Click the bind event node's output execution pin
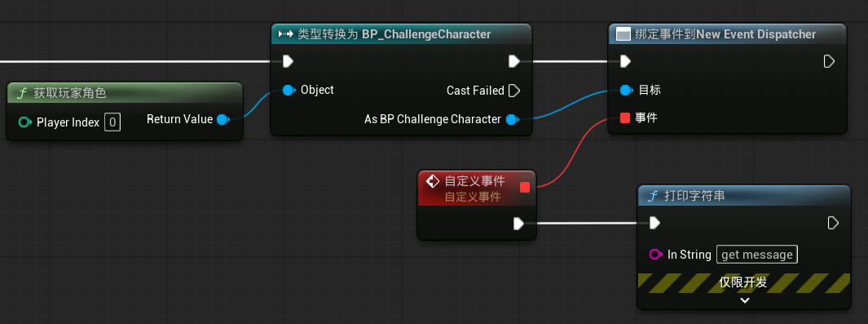Screen dimensions: 868x324 (829, 61)
